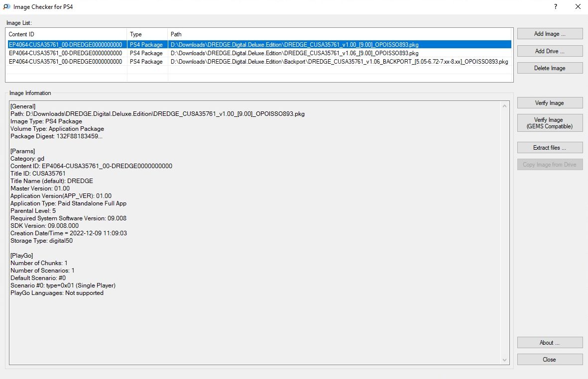The image size is (588, 379).
Task: Click the 'Title ID: CUSA35761' line
Action: [x=38, y=174]
